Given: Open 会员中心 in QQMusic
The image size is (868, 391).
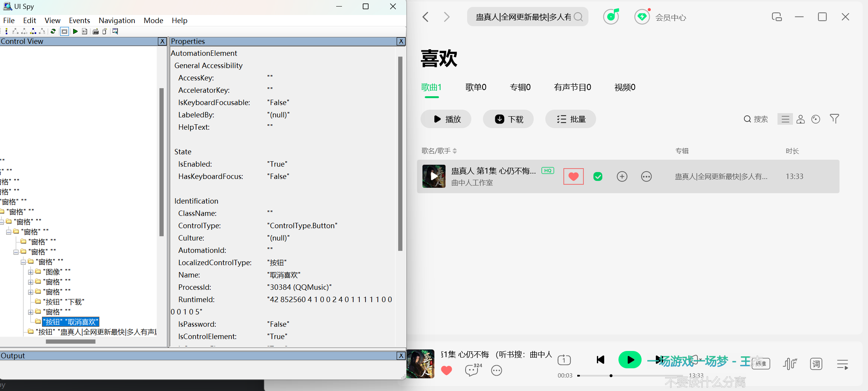Looking at the screenshot, I should pos(670,17).
